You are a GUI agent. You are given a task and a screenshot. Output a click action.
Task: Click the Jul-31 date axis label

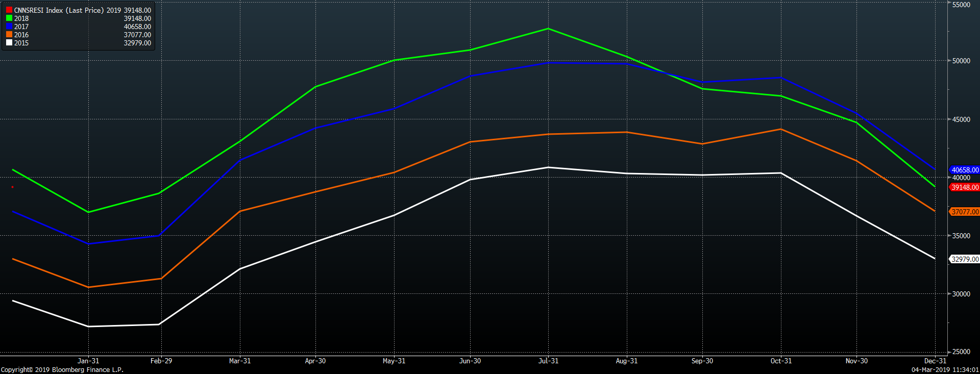(x=548, y=361)
